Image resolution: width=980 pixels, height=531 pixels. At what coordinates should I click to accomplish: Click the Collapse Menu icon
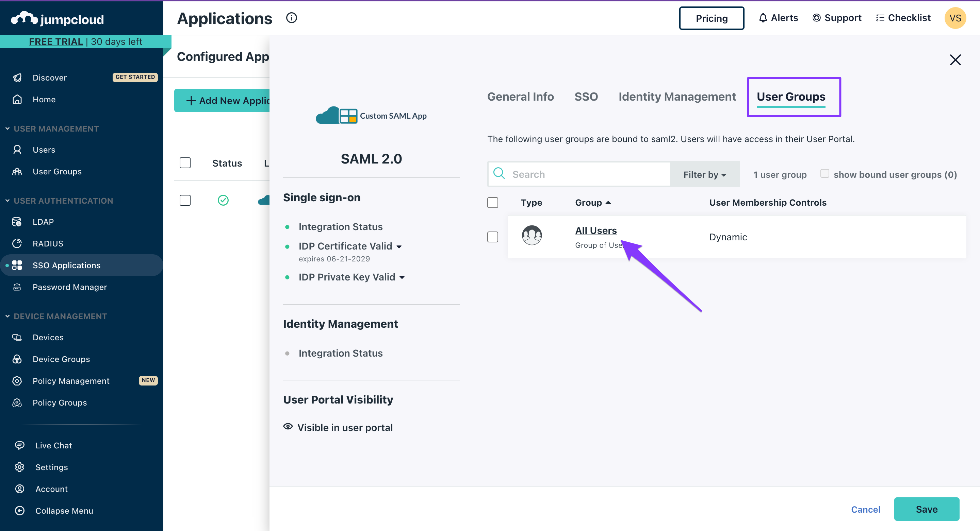click(19, 511)
